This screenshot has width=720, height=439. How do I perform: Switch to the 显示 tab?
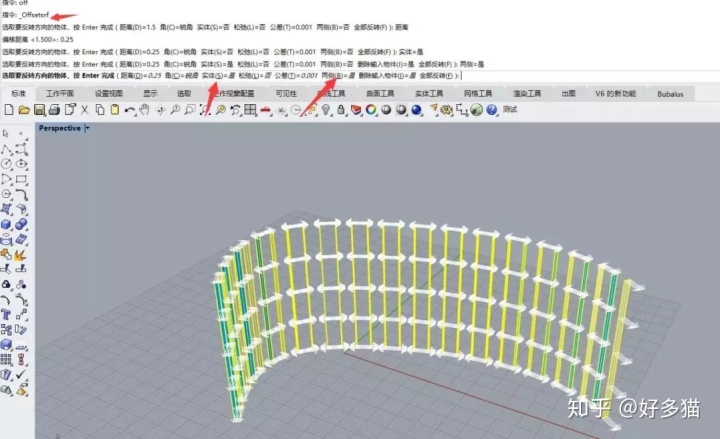[150, 93]
